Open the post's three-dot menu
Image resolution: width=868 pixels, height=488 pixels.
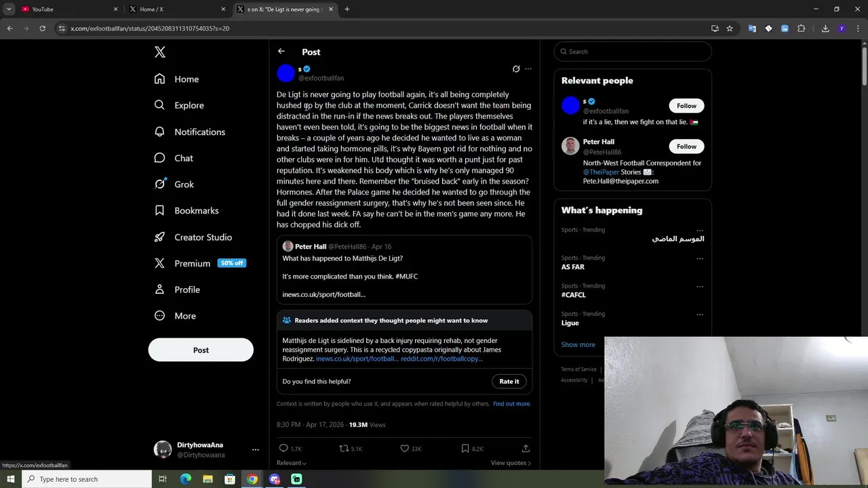(x=528, y=69)
